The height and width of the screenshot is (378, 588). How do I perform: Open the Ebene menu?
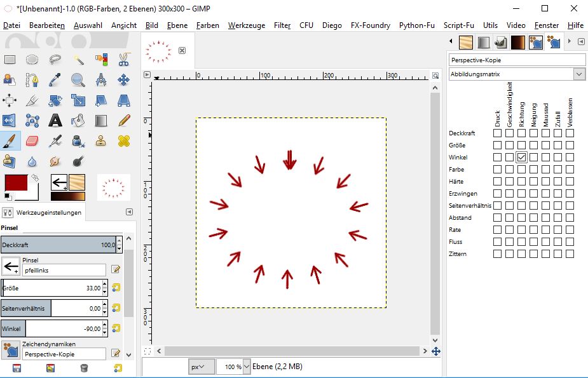point(177,25)
